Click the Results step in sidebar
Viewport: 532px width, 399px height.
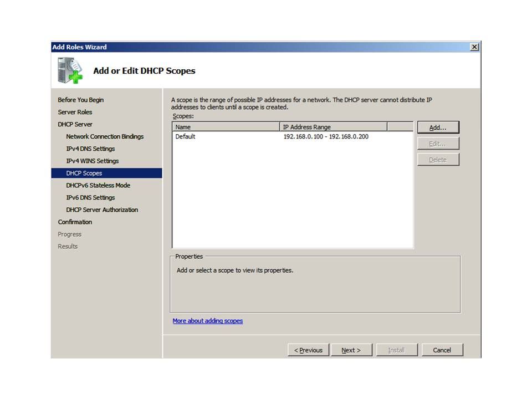click(68, 246)
